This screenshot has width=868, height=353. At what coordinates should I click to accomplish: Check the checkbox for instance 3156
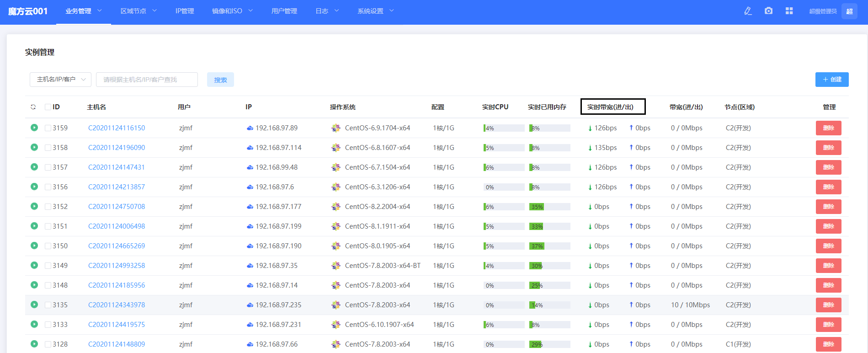click(x=48, y=187)
